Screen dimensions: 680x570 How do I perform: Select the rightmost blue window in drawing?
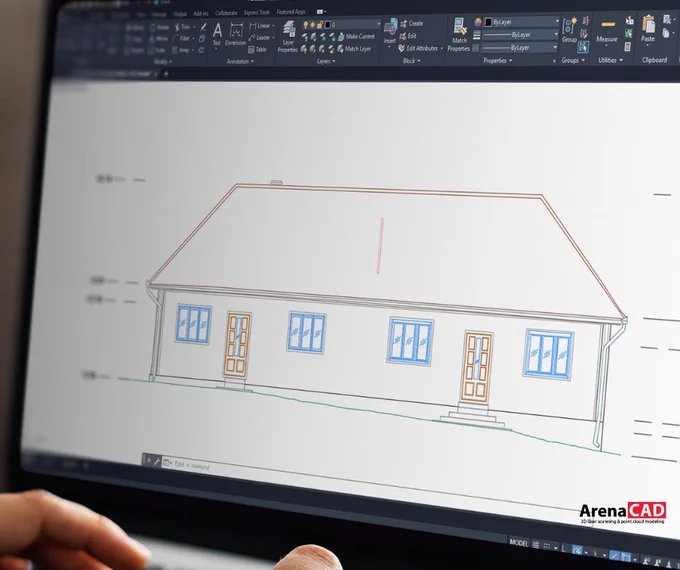[549, 354]
